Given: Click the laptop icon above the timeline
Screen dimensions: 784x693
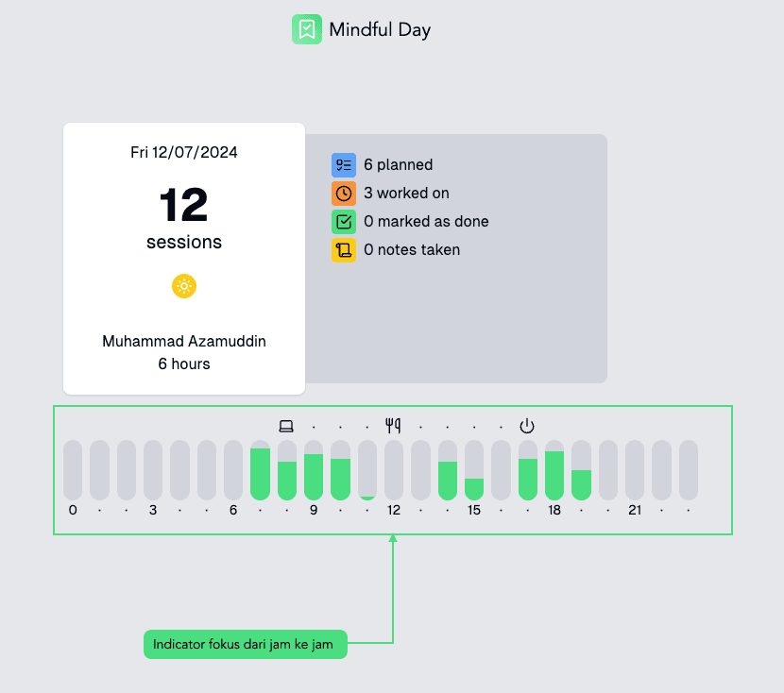Looking at the screenshot, I should pos(286,426).
